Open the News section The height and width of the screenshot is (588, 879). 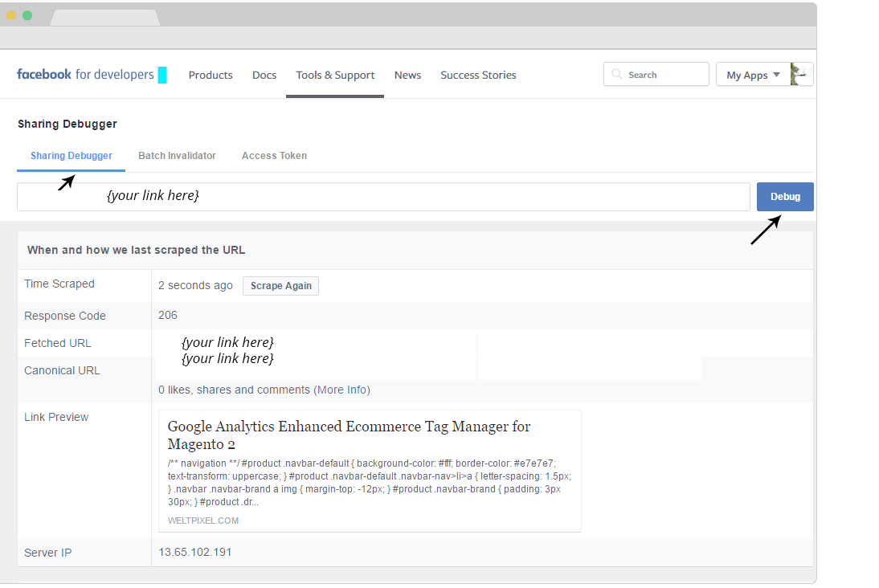(x=407, y=75)
